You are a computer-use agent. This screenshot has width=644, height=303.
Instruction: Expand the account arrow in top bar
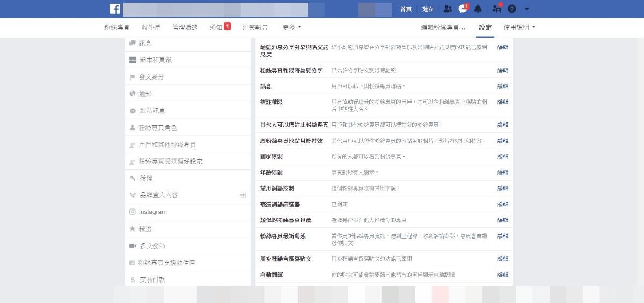coord(526,9)
